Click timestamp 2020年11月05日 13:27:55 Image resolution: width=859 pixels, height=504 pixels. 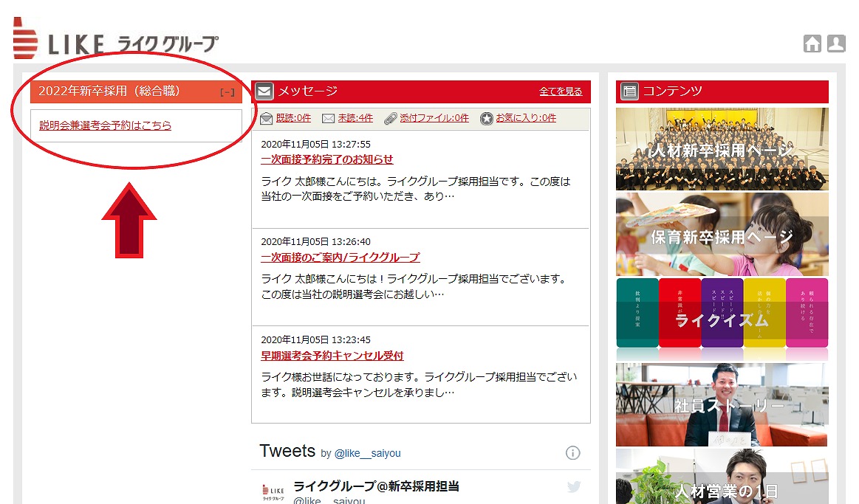[315, 144]
